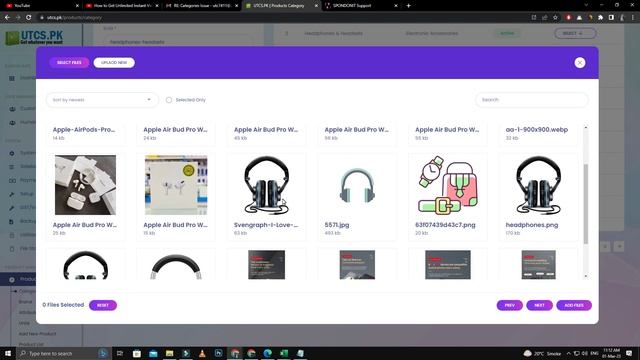640x360 pixels.
Task: Open Task View on the taskbar
Action: (x=120, y=353)
